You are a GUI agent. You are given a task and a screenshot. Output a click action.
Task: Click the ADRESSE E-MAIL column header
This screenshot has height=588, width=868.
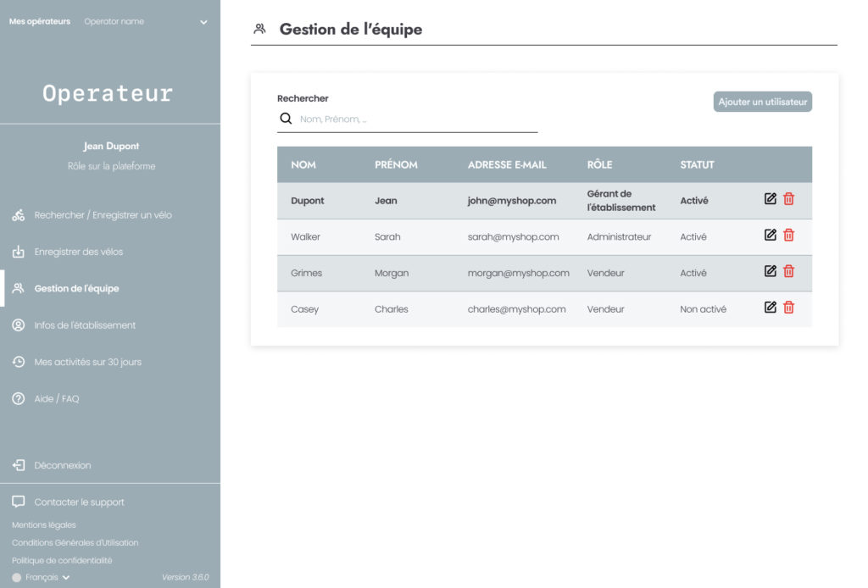pyautogui.click(x=507, y=165)
